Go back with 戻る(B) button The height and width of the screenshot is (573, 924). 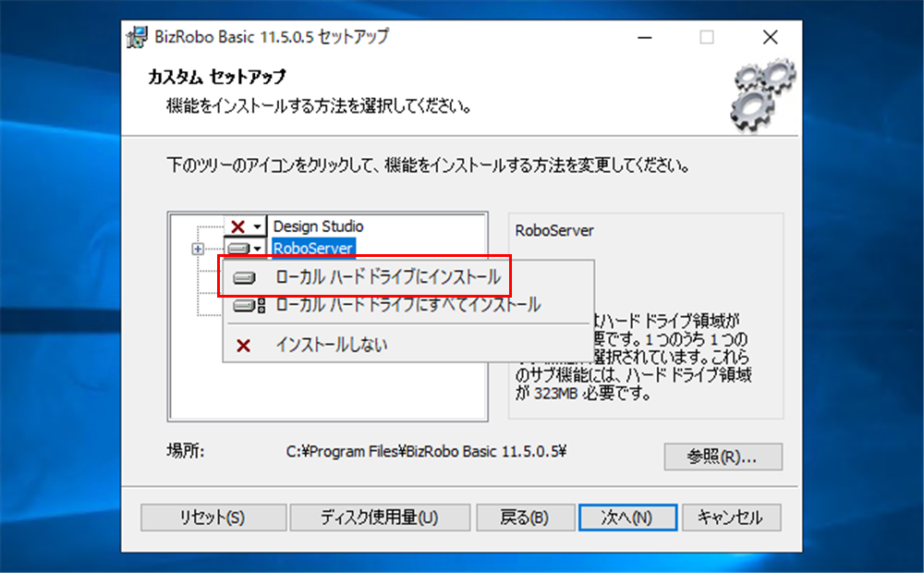pos(525,517)
